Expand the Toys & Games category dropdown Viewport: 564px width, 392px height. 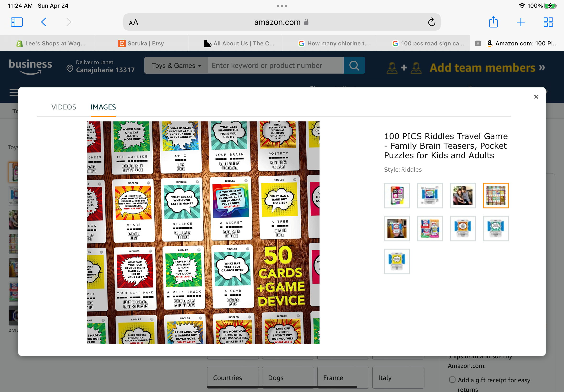(x=176, y=65)
